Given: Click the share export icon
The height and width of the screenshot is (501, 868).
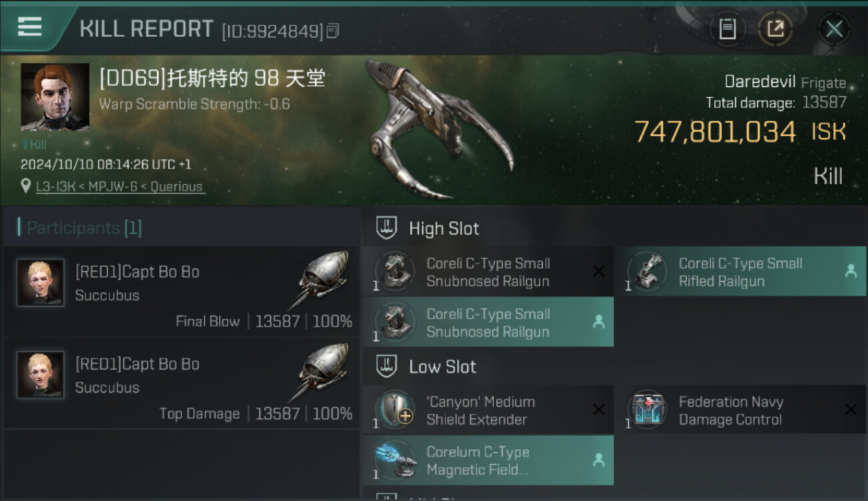Looking at the screenshot, I should coord(775,29).
